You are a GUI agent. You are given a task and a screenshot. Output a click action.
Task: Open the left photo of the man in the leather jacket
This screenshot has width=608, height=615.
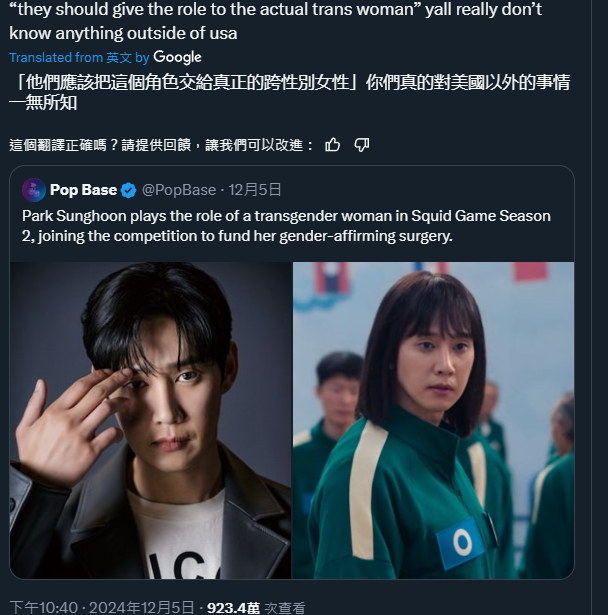point(151,420)
